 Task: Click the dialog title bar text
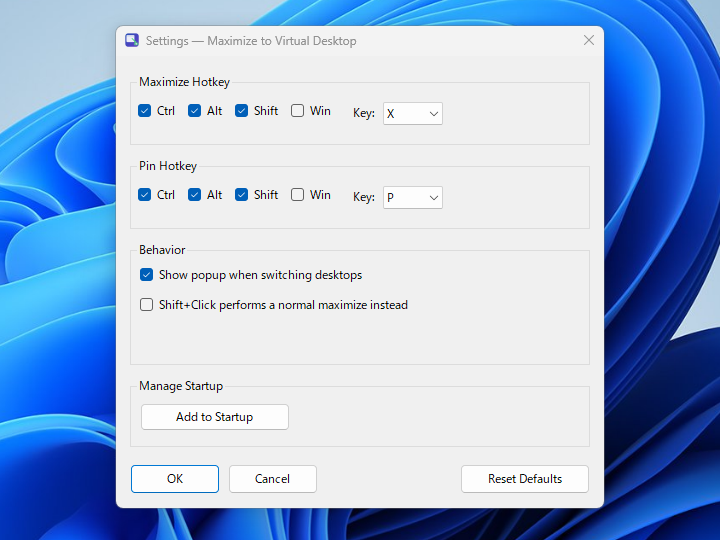pyautogui.click(x=251, y=41)
